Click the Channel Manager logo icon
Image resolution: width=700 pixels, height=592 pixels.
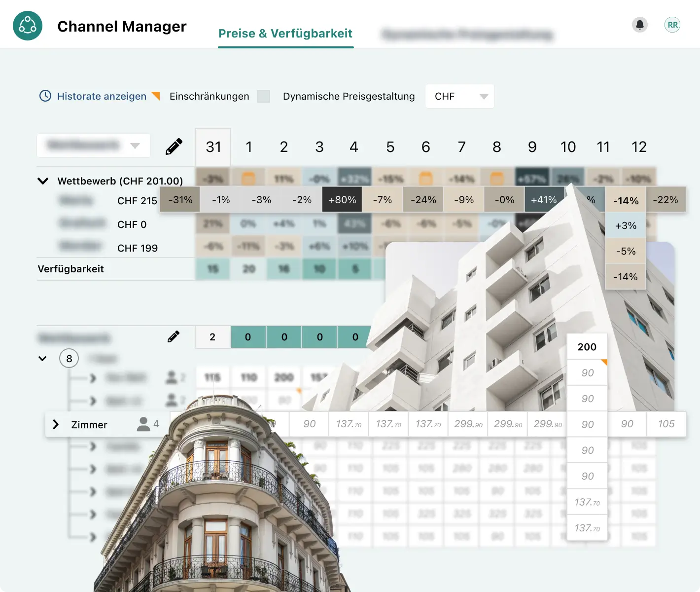point(28,25)
